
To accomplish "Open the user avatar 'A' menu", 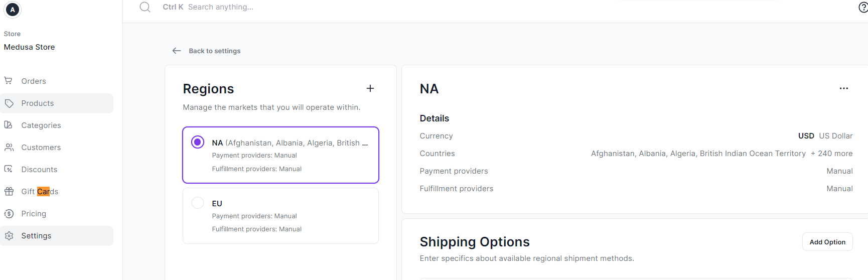I will point(13,10).
